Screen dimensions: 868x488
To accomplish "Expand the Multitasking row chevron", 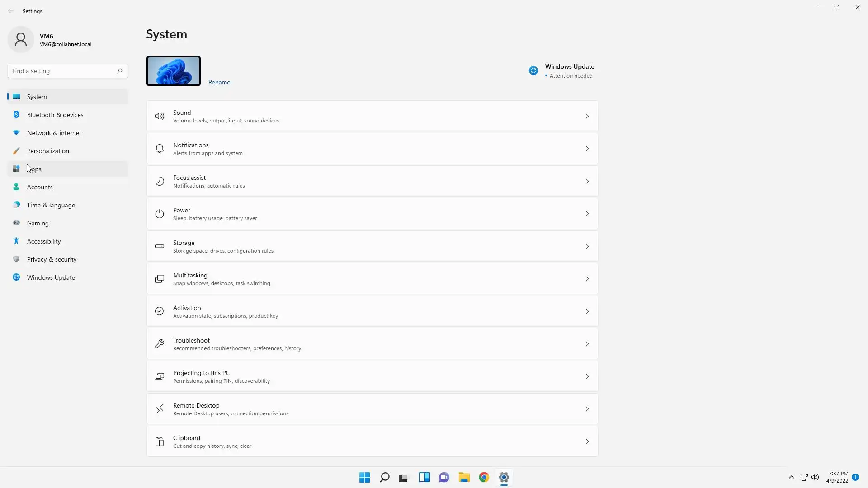I will [x=587, y=279].
